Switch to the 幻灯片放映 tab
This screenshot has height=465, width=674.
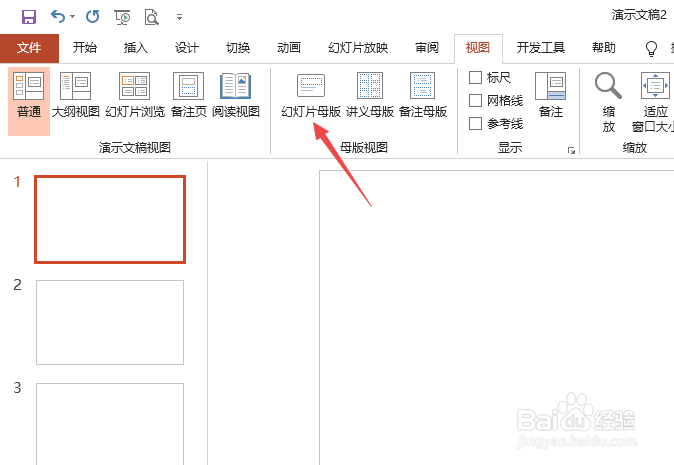(358, 48)
